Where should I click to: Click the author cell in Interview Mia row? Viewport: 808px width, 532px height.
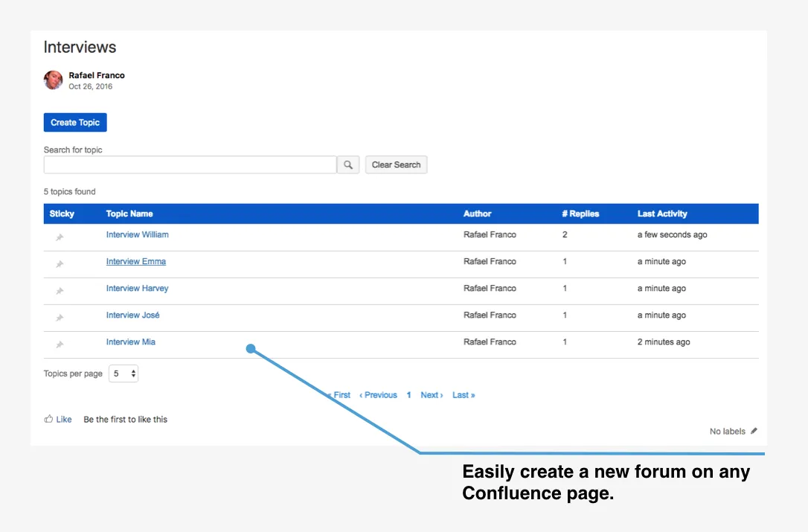490,342
